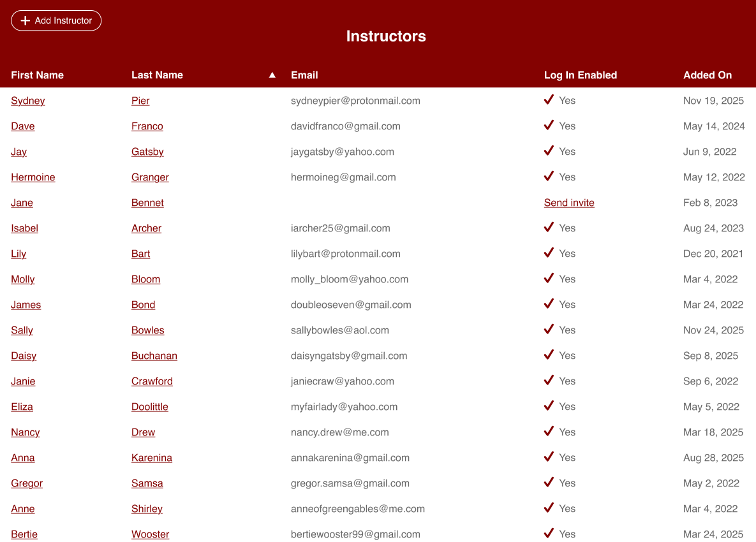The image size is (756, 542).
Task: Send invite to Jane Bennet
Action: coord(568,202)
